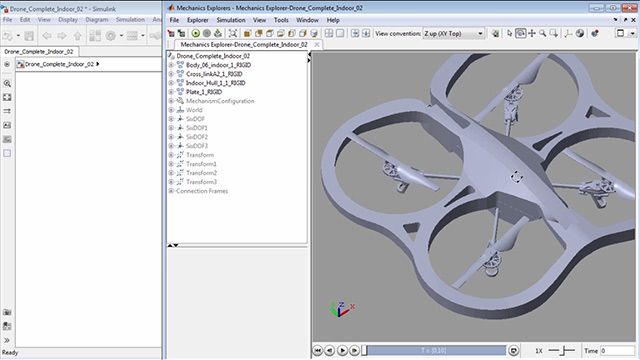Open the View convention dropdown
This screenshot has height=360, width=640.
[453, 33]
